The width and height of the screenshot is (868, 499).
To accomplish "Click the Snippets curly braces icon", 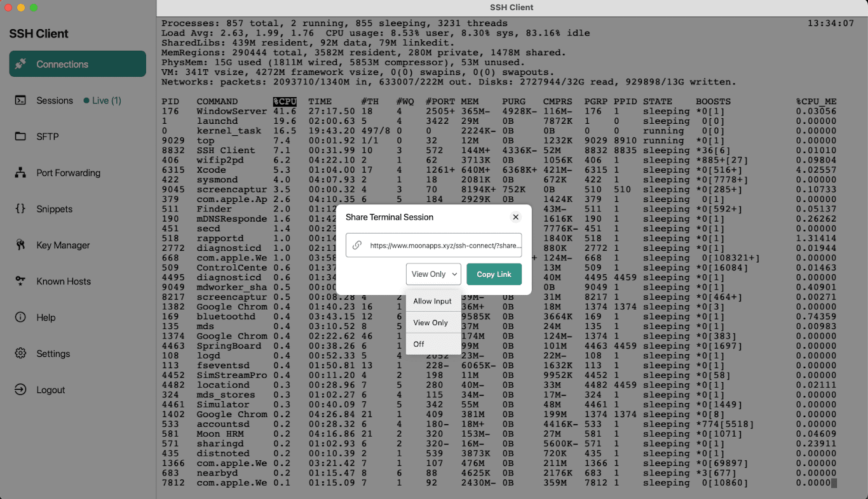I will tap(20, 209).
